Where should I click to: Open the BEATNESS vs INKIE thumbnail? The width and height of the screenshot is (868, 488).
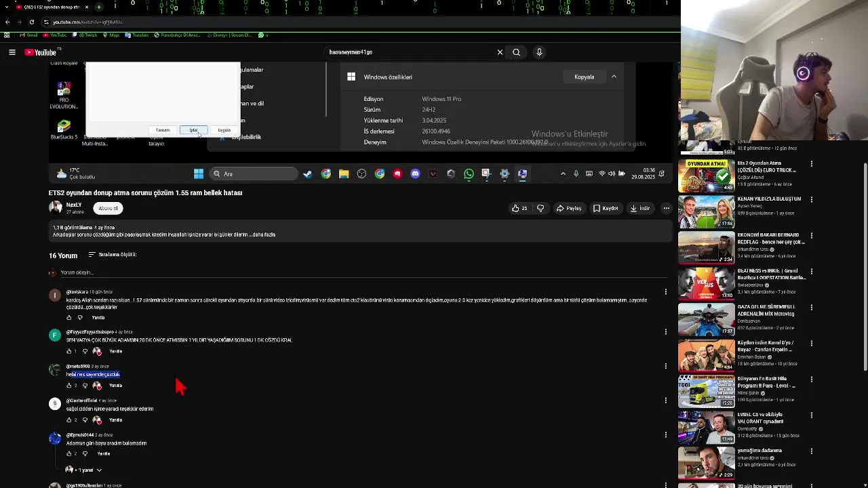click(706, 283)
